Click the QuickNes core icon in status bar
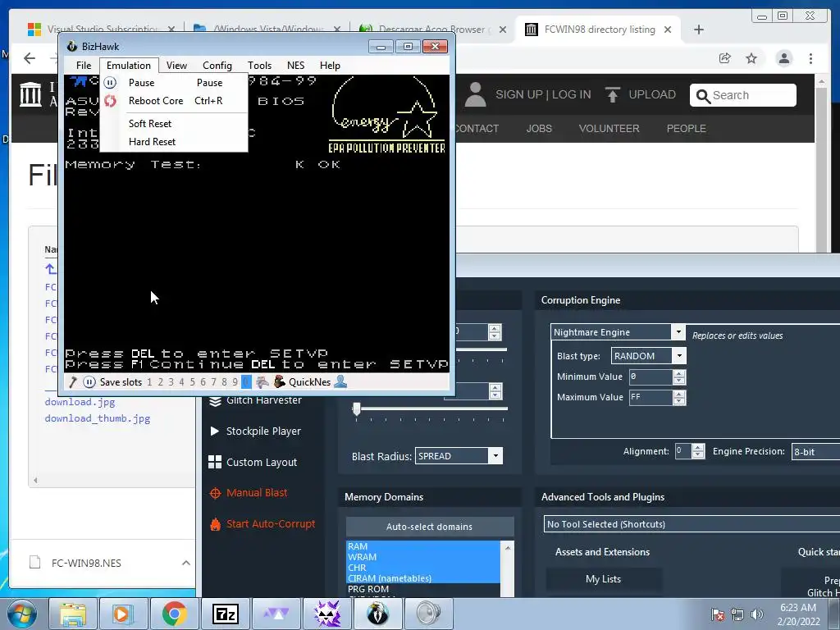This screenshot has width=840, height=630. click(279, 381)
